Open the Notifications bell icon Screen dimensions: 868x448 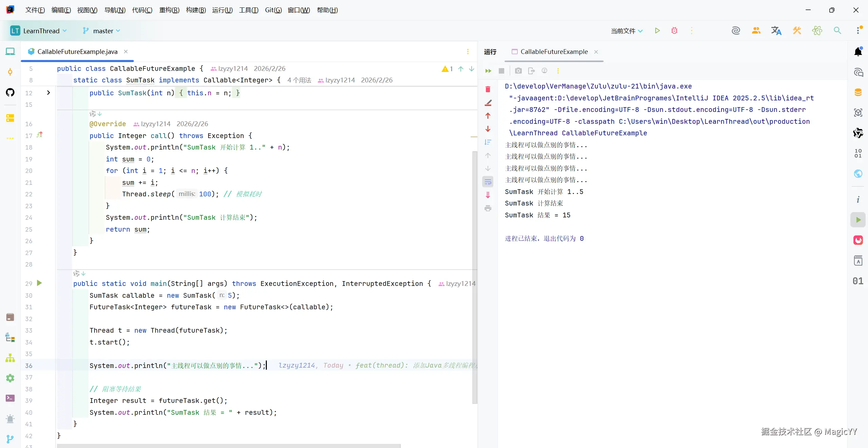(x=858, y=52)
